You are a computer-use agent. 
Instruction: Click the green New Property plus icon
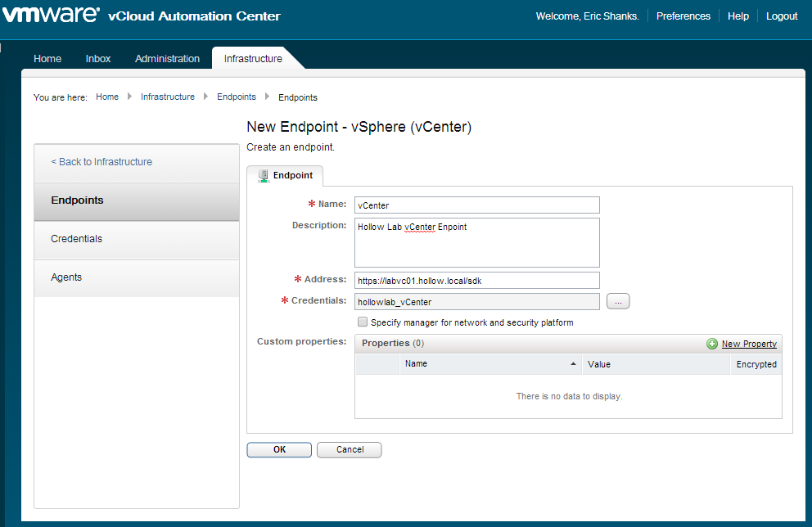pyautogui.click(x=712, y=344)
